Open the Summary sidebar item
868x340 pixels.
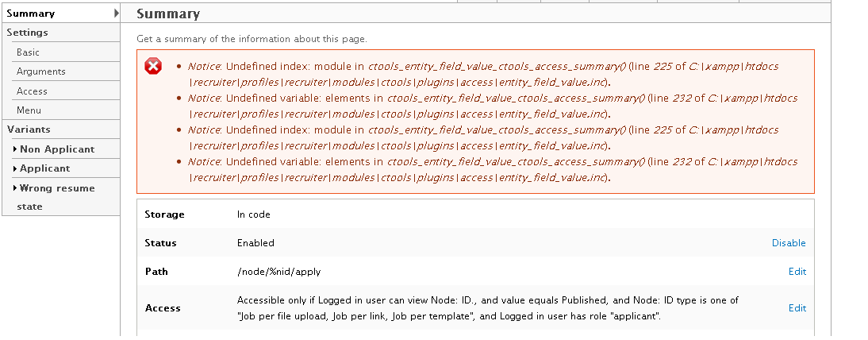click(30, 14)
